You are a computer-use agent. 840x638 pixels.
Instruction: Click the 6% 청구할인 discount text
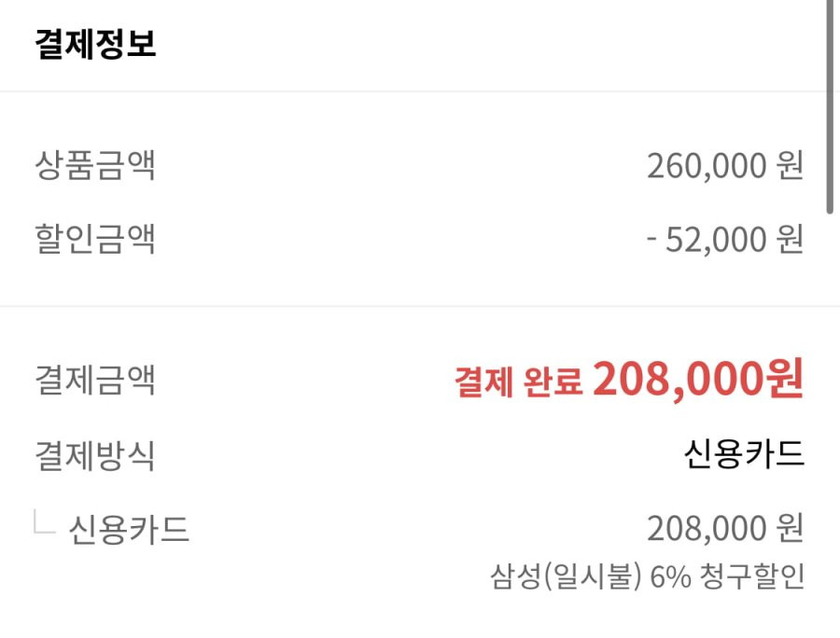tap(727, 576)
